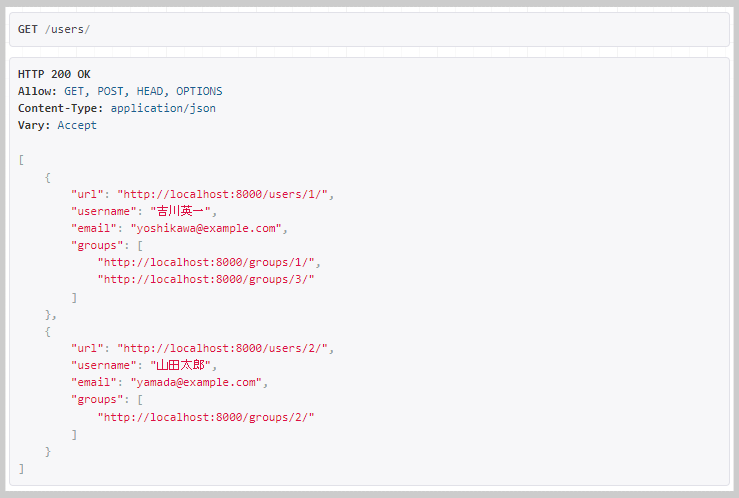Click the HTTP 200 OK status line
Screen dimensions: 739x498
(x=54, y=74)
